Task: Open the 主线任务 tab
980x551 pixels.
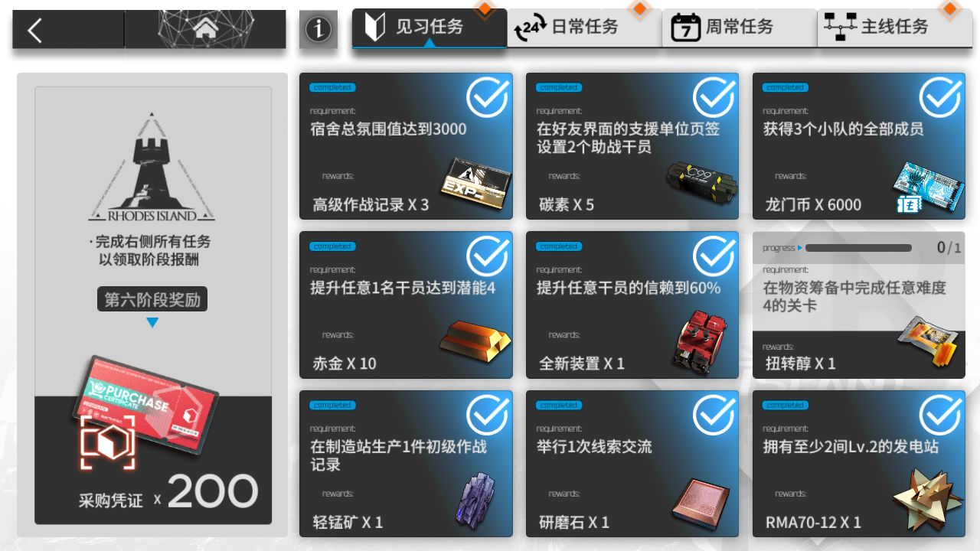Action: (895, 28)
